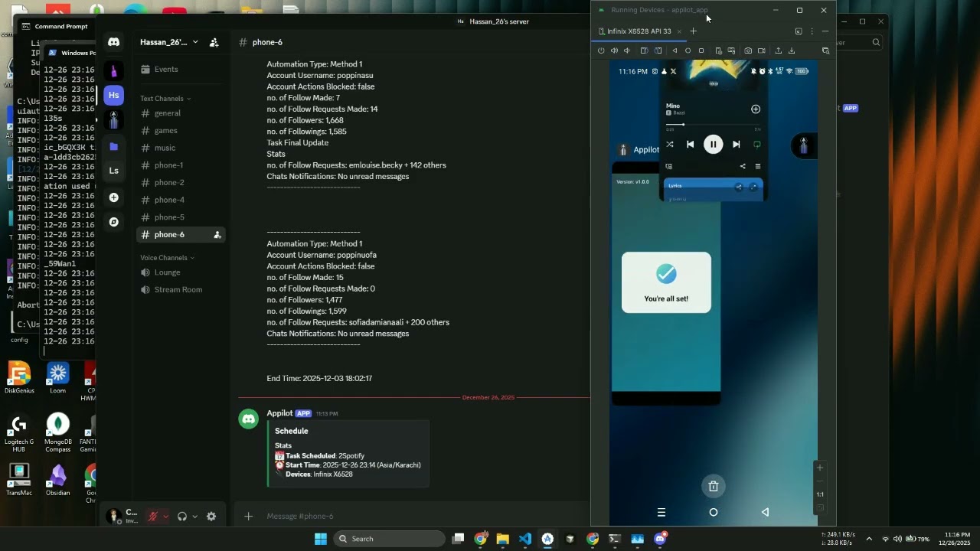Select the Hs server icon in Discord
This screenshot has height=551, width=980.
click(x=114, y=95)
